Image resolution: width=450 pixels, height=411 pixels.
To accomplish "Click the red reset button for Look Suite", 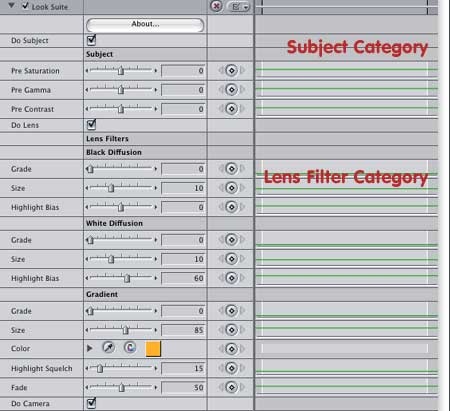I will point(216,6).
